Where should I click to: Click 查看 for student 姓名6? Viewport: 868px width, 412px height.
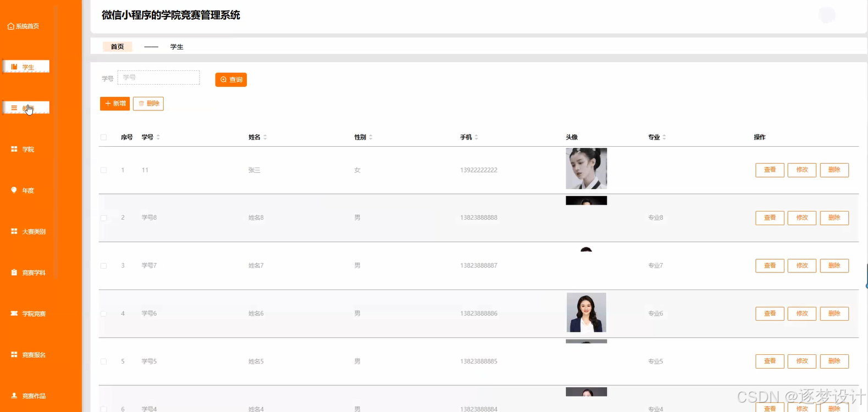(770, 313)
